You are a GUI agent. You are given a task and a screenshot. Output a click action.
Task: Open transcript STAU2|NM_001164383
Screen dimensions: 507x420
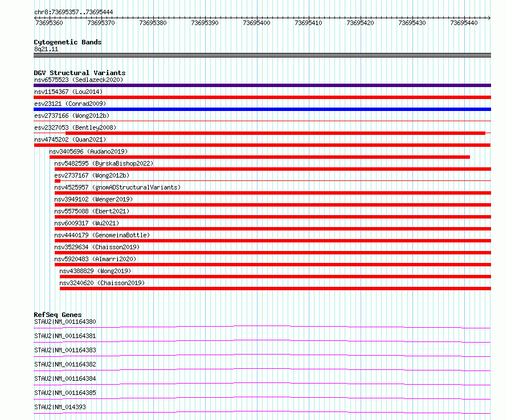65,350
